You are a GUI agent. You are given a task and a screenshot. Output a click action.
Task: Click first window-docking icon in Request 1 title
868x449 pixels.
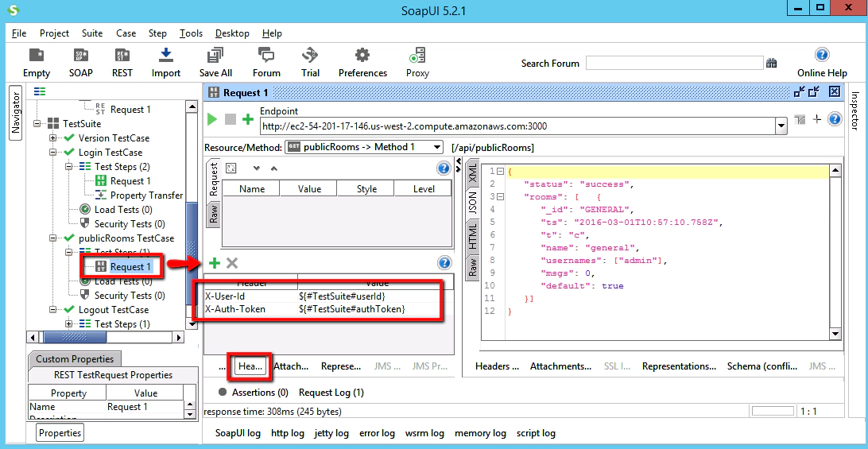800,92
